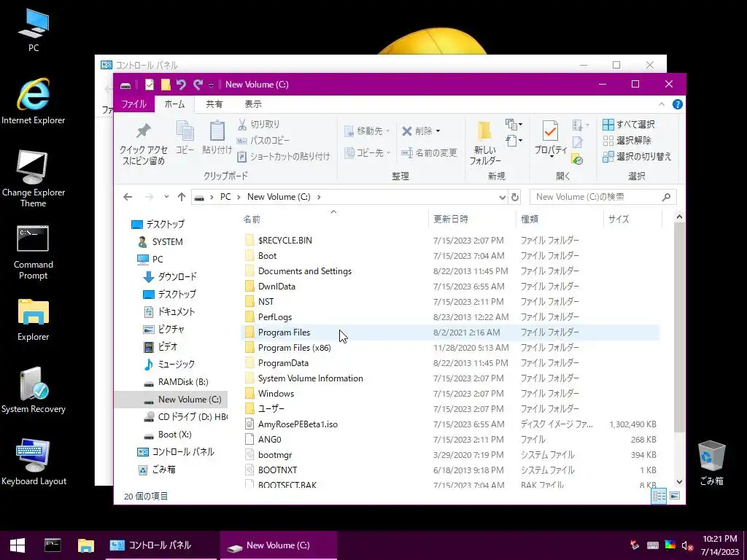747x560 pixels.
Task: Click Invert selection (選択の切り替え)
Action: click(x=637, y=156)
